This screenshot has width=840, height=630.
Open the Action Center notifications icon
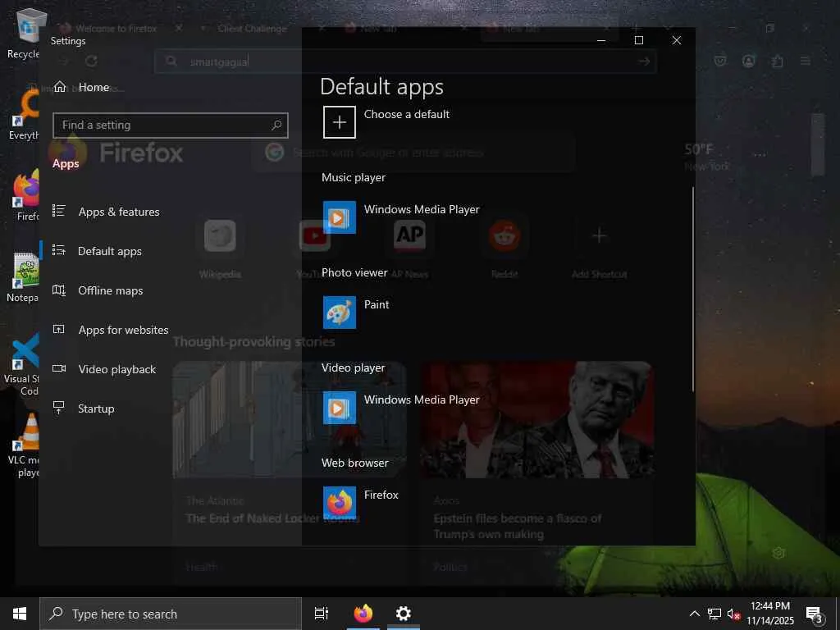pyautogui.click(x=814, y=614)
